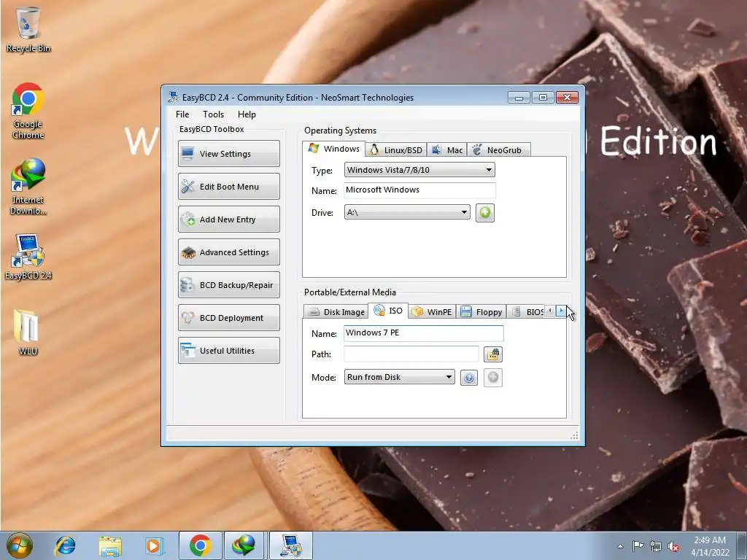
Task: Open BCD Deployment section
Action: 228,318
